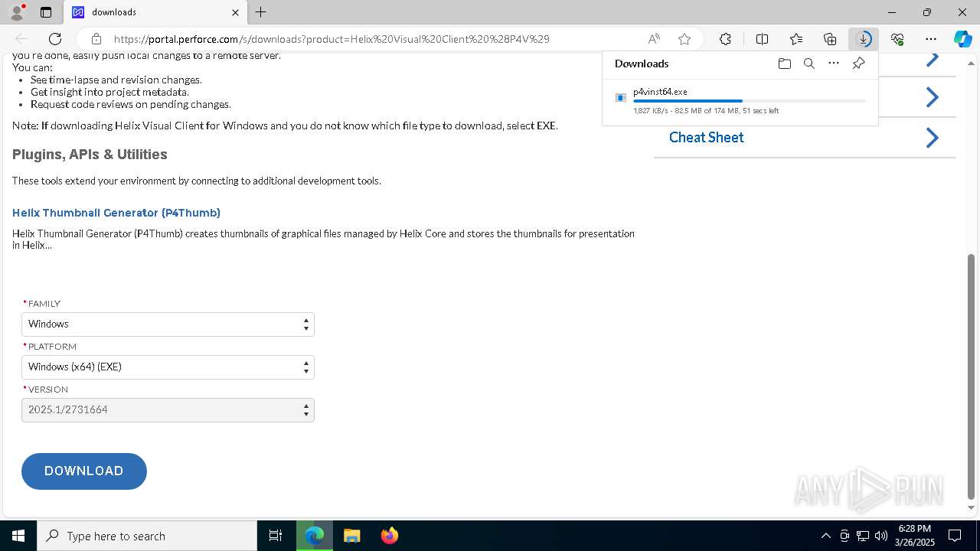Click 'Get insight into project metadata' text
The height and width of the screenshot is (551, 980).
click(109, 92)
